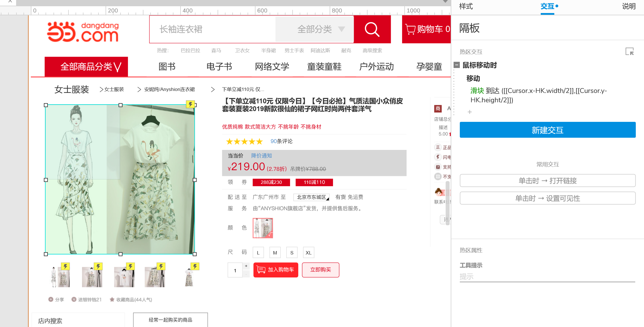Collapse the 鼠标移动时 event section

[457, 65]
